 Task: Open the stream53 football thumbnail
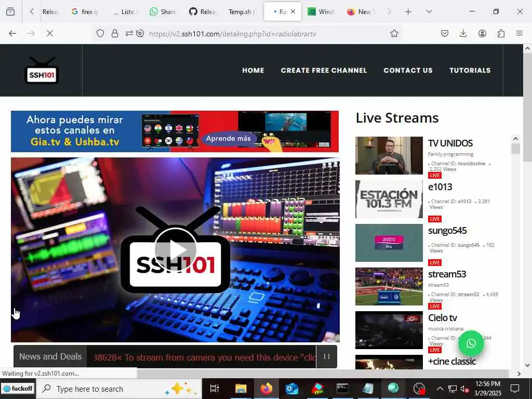tap(389, 286)
